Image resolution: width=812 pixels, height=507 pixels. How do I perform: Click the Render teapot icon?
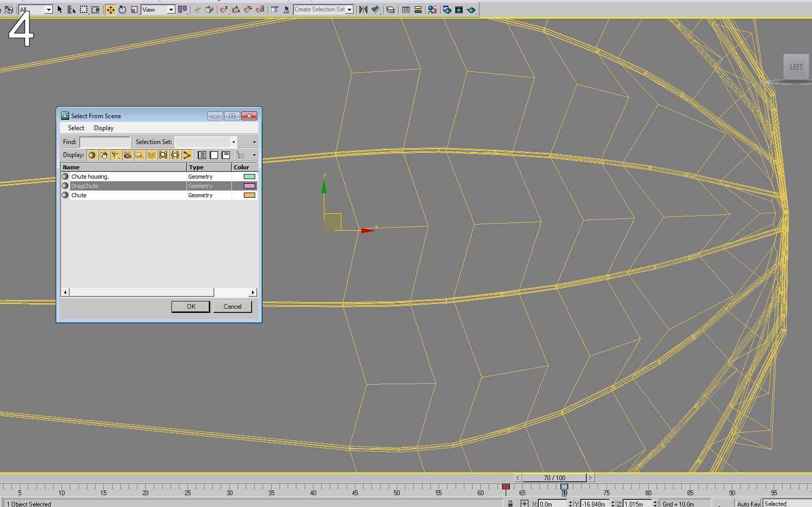[x=471, y=9]
